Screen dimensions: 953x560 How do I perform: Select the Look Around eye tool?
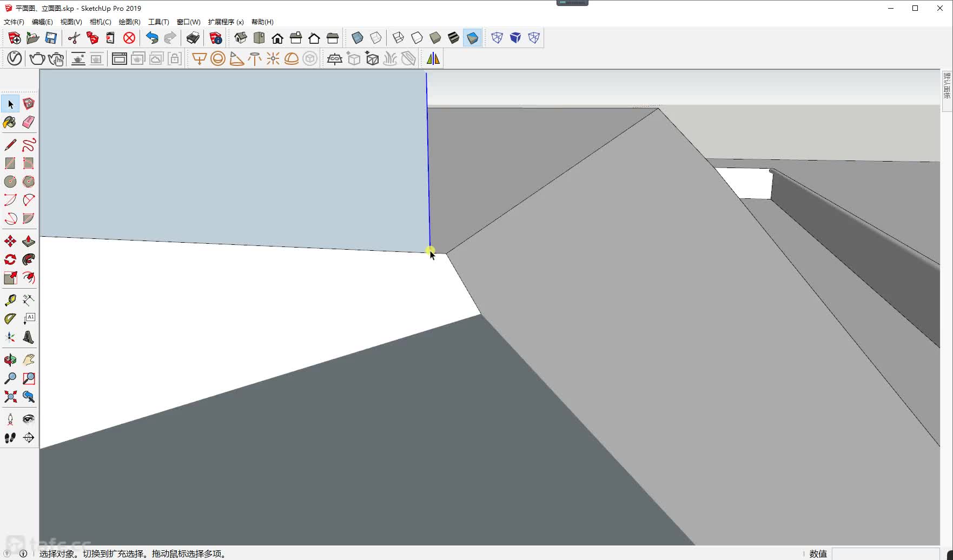(29, 419)
